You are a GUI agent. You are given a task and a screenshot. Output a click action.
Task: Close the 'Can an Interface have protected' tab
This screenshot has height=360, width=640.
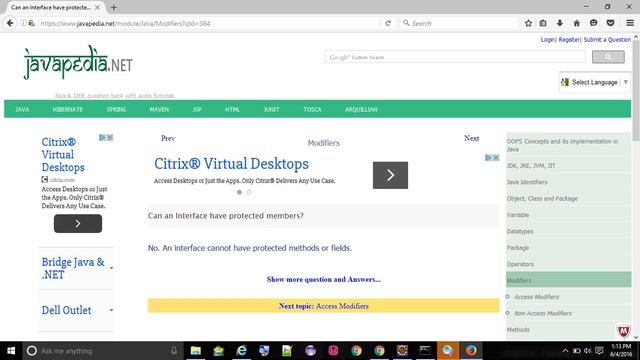[97, 7]
